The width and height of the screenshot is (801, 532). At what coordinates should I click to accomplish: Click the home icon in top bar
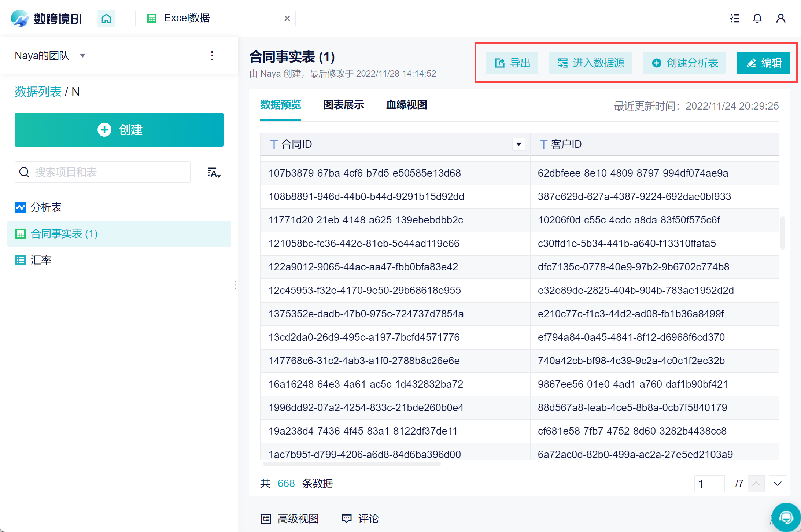point(106,18)
